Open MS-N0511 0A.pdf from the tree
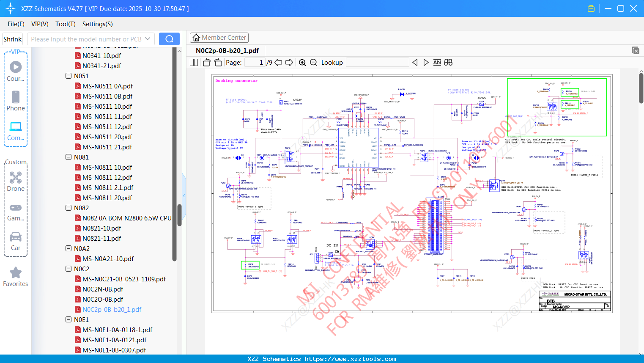644x363 pixels. coord(107,86)
